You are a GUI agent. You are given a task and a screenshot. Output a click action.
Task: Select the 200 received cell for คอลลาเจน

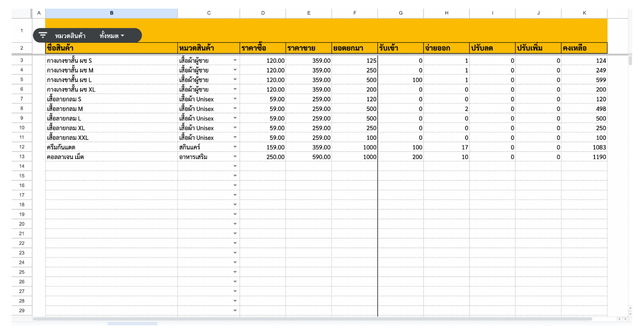tap(401, 157)
